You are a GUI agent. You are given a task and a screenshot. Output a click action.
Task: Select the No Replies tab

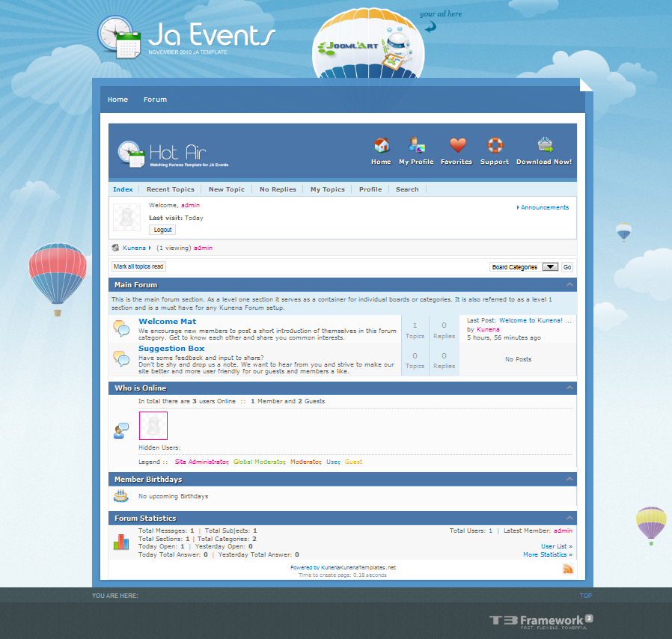coord(278,189)
